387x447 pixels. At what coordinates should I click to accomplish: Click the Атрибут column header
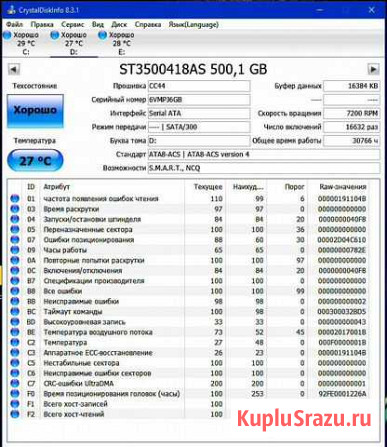click(x=57, y=187)
